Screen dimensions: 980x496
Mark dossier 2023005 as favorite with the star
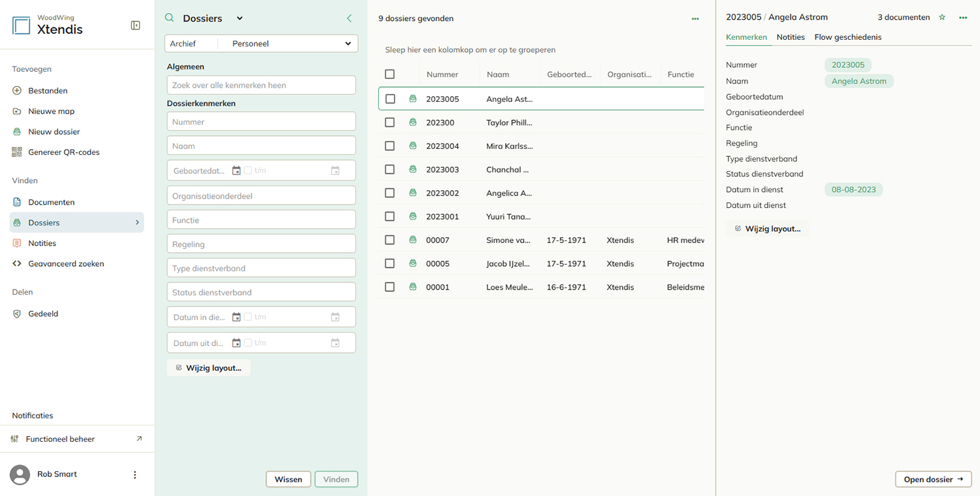click(x=942, y=18)
